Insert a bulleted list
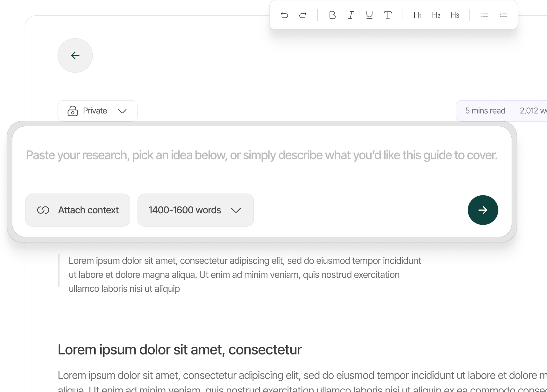 tap(485, 15)
